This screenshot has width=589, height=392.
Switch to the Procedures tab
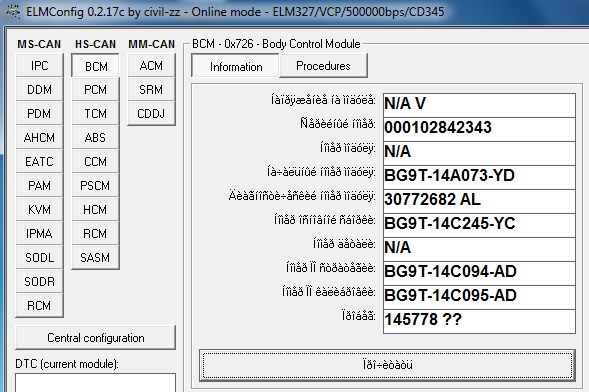pyautogui.click(x=323, y=66)
